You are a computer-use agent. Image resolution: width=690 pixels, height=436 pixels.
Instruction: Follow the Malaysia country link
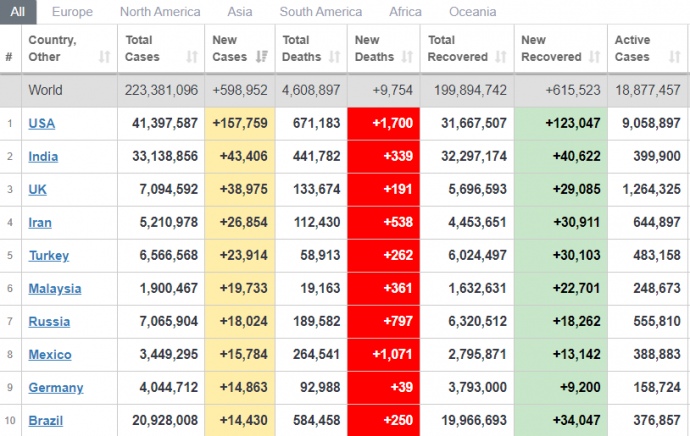(x=55, y=288)
